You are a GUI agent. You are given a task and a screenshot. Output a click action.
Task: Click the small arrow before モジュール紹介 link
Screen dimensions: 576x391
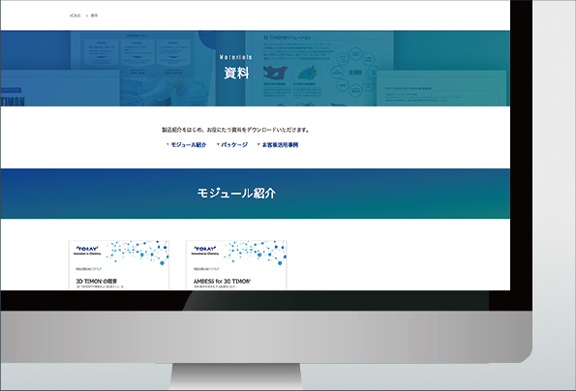pyautogui.click(x=168, y=144)
